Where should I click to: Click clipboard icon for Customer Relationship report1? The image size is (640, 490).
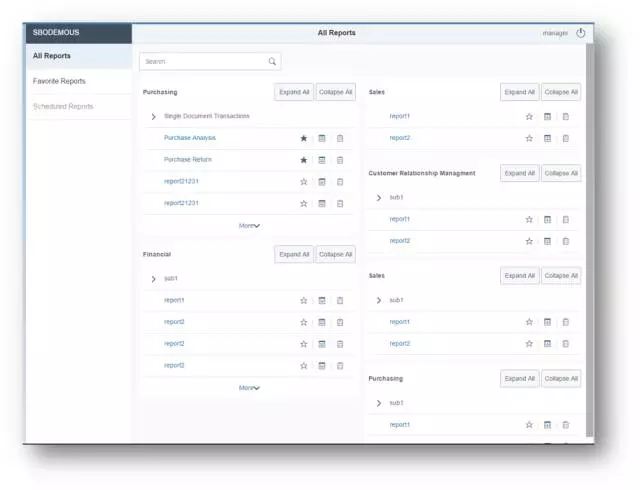pos(565,219)
